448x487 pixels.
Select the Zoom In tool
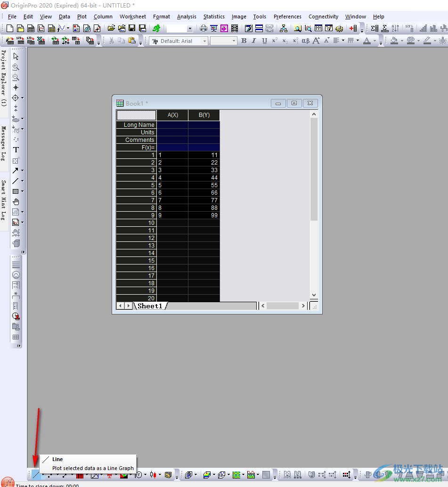pyautogui.click(x=16, y=67)
